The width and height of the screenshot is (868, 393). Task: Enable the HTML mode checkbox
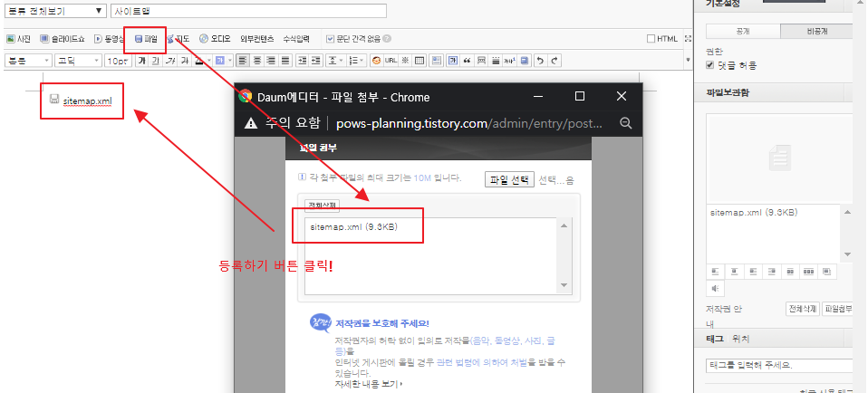click(x=651, y=39)
